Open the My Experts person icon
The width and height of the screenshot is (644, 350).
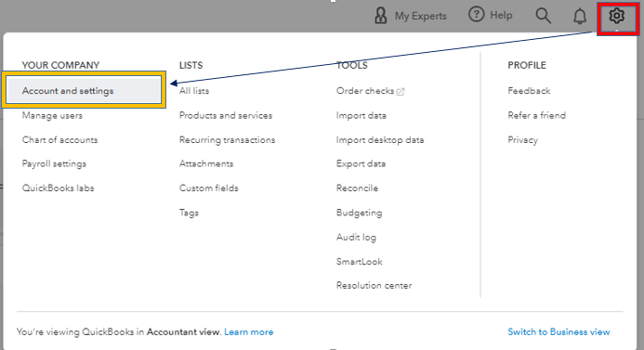tap(381, 16)
